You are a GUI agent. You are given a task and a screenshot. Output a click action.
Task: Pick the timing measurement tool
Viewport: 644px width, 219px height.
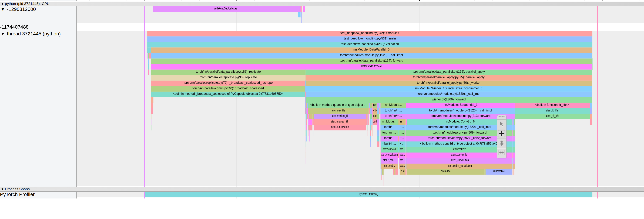(x=501, y=153)
